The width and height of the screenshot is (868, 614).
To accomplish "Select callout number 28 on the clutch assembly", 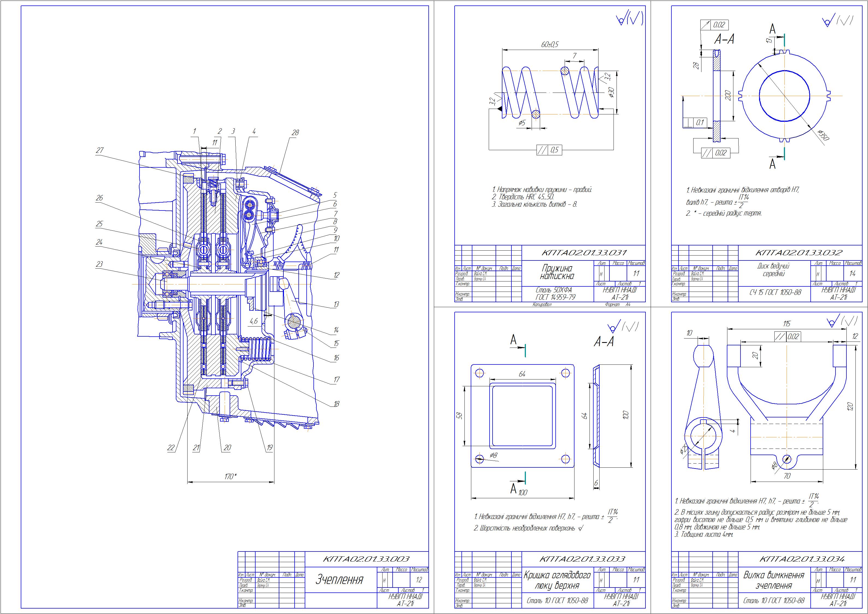I will [x=295, y=133].
